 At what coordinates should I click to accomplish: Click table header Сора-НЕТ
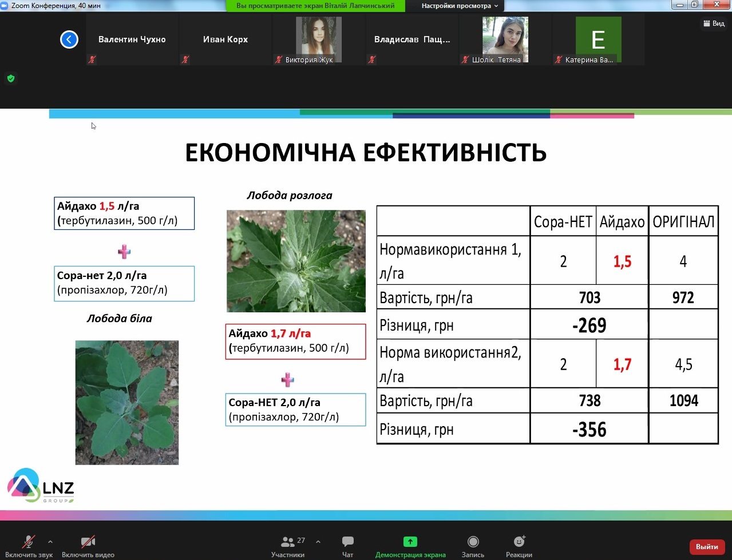(x=563, y=221)
